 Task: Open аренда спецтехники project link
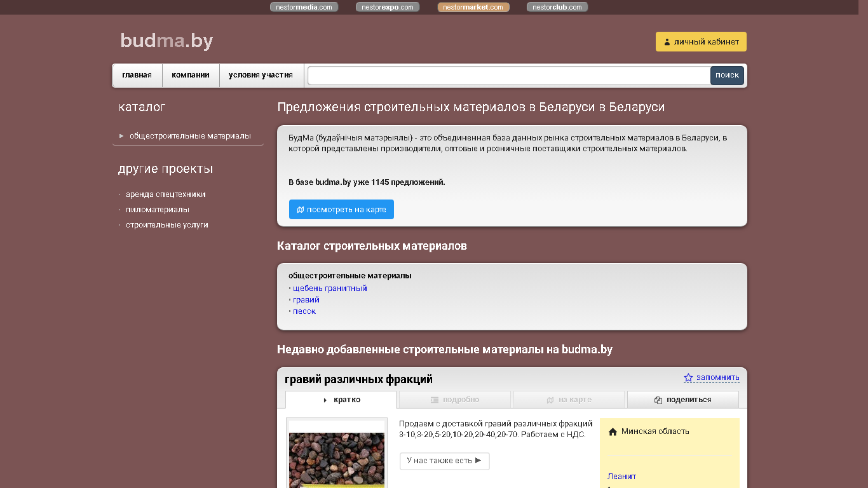click(x=166, y=194)
